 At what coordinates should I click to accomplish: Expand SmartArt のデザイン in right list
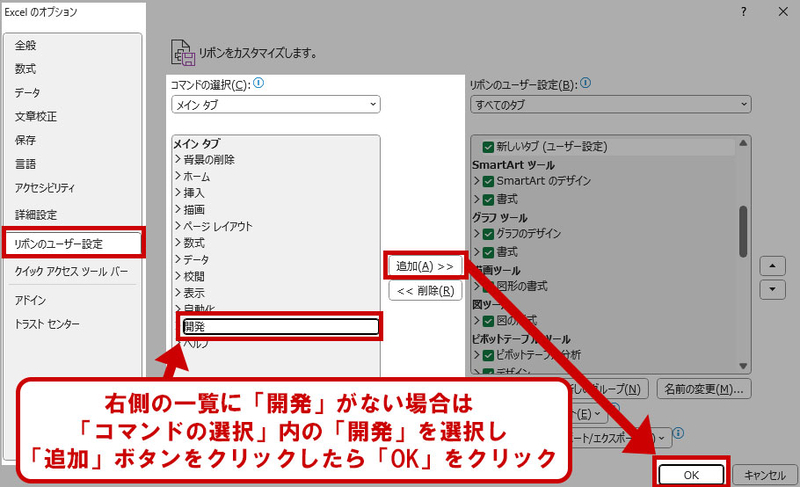coord(477,181)
